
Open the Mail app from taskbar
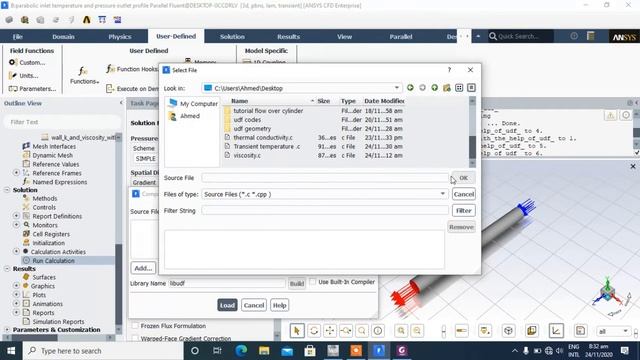[287, 351]
